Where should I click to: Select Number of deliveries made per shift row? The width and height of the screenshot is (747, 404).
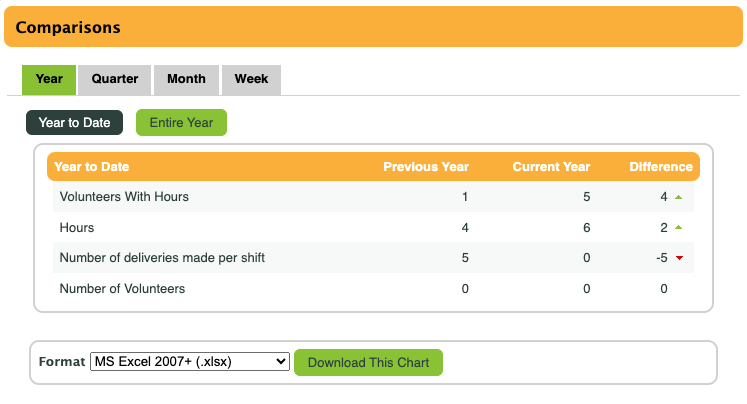tap(162, 258)
